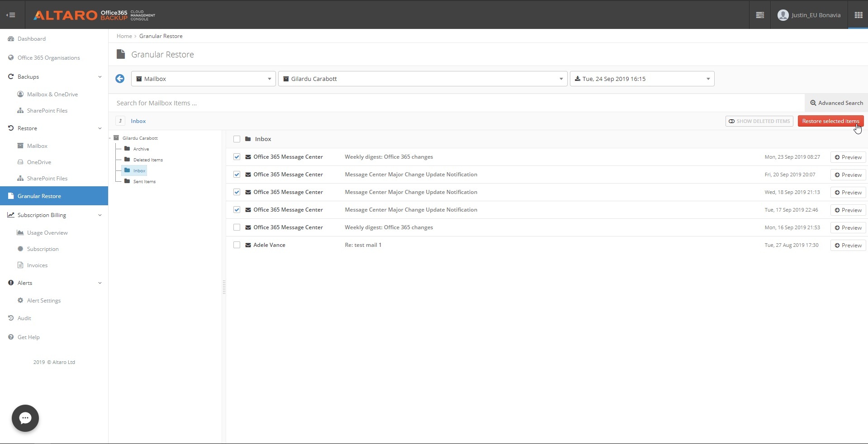Image resolution: width=868 pixels, height=444 pixels.
Task: Click Restore selected items button
Action: [830, 121]
